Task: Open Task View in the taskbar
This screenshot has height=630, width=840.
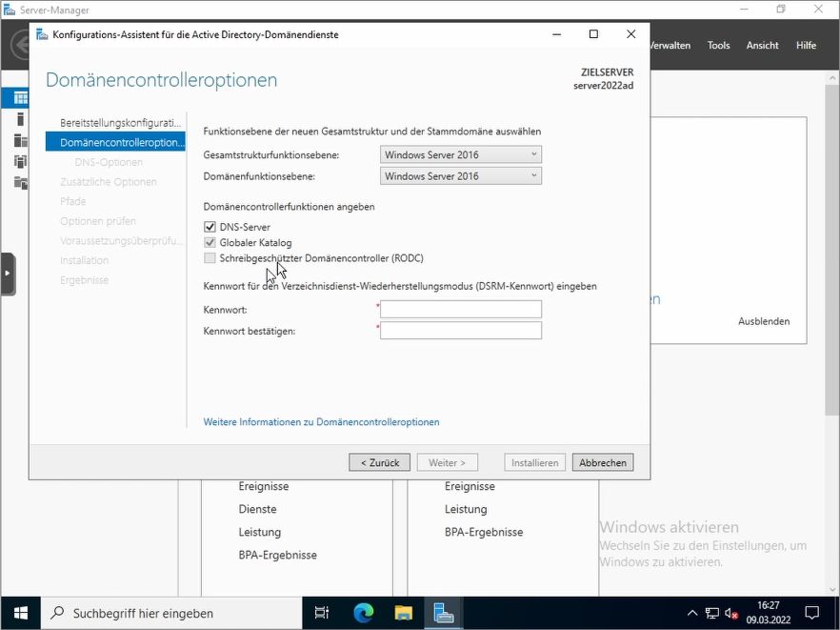Action: pos(322,613)
